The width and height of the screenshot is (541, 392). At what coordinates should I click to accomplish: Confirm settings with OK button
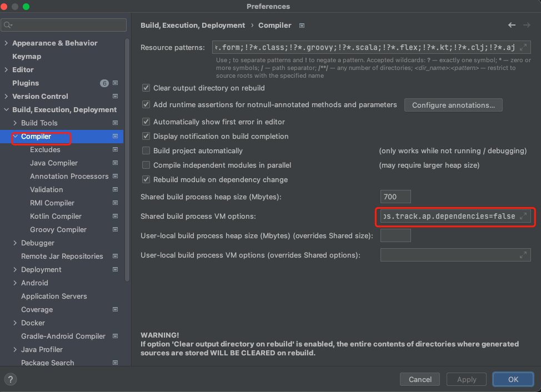tap(513, 379)
